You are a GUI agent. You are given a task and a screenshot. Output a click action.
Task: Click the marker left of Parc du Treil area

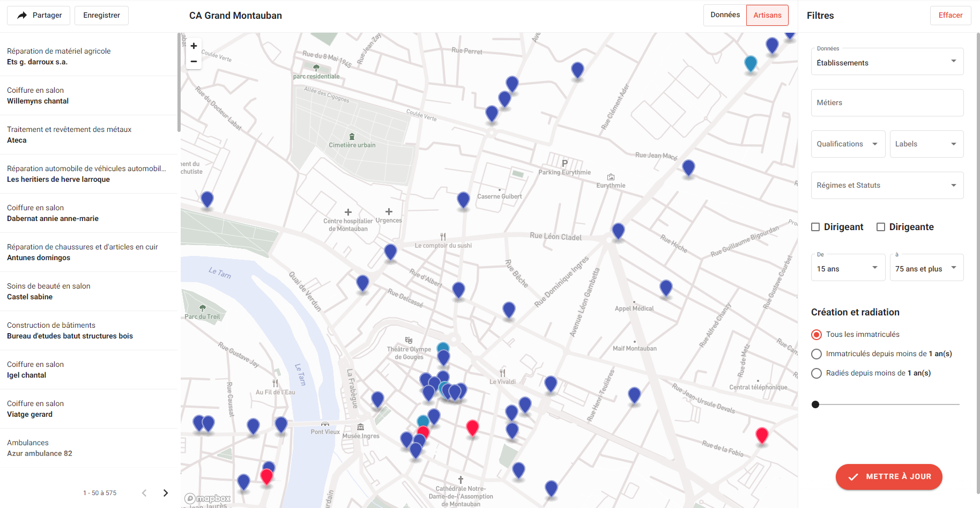(207, 200)
